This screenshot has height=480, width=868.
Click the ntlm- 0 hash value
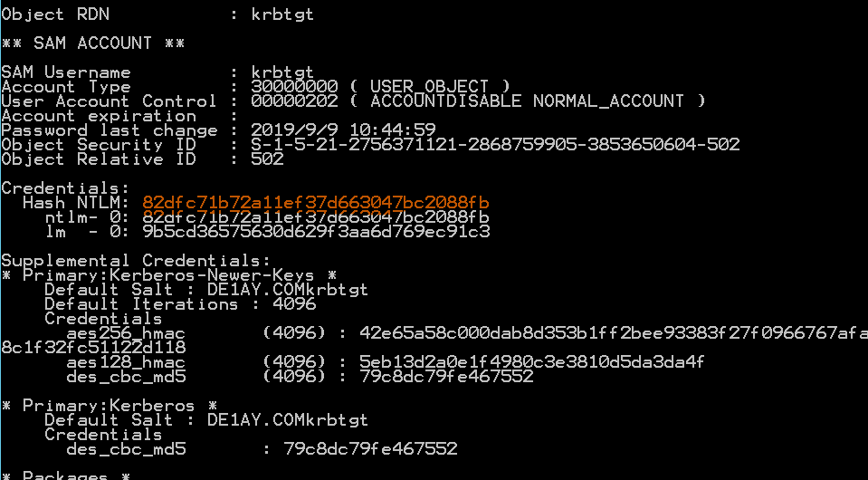coord(315,216)
